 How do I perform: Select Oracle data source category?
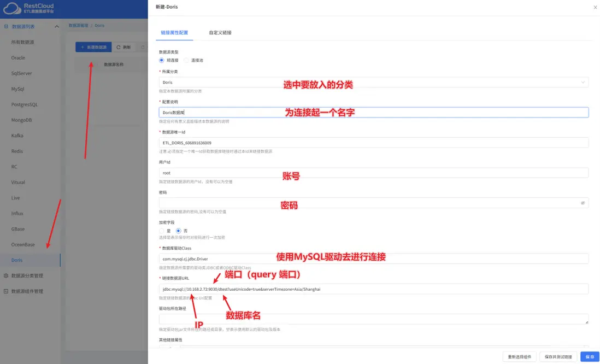[18, 58]
